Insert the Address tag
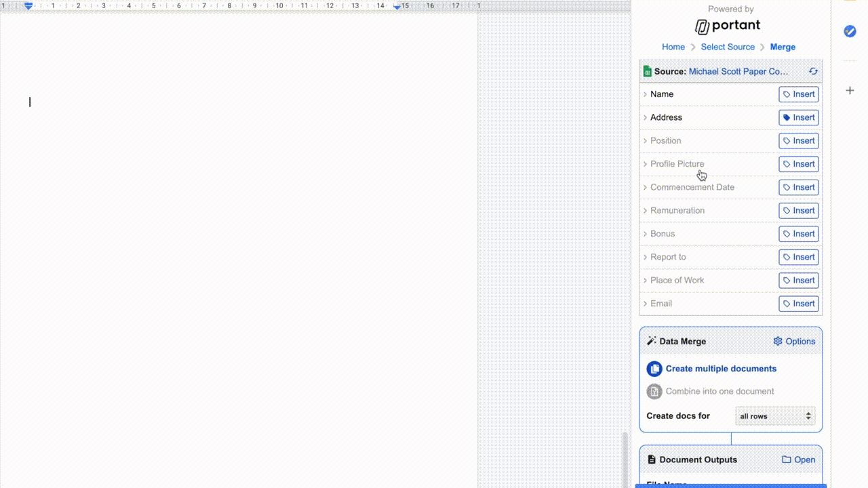868x488 pixels. pos(798,117)
